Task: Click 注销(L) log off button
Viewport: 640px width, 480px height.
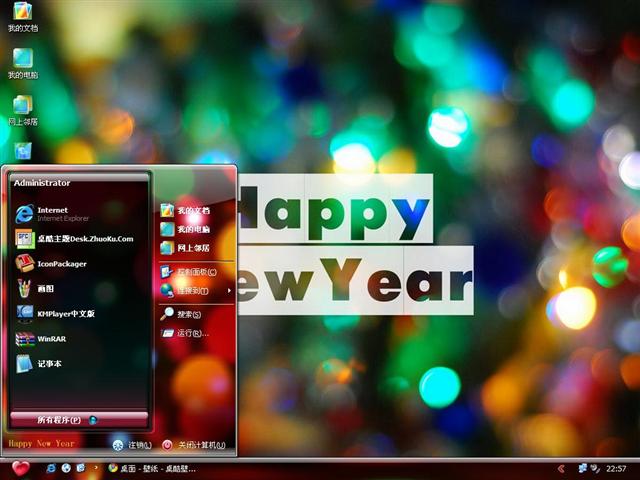Action: point(132,445)
